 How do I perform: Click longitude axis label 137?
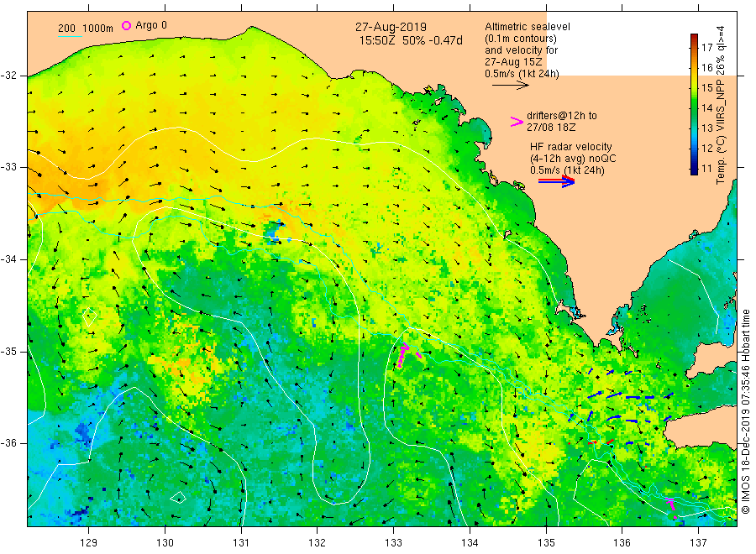point(698,543)
